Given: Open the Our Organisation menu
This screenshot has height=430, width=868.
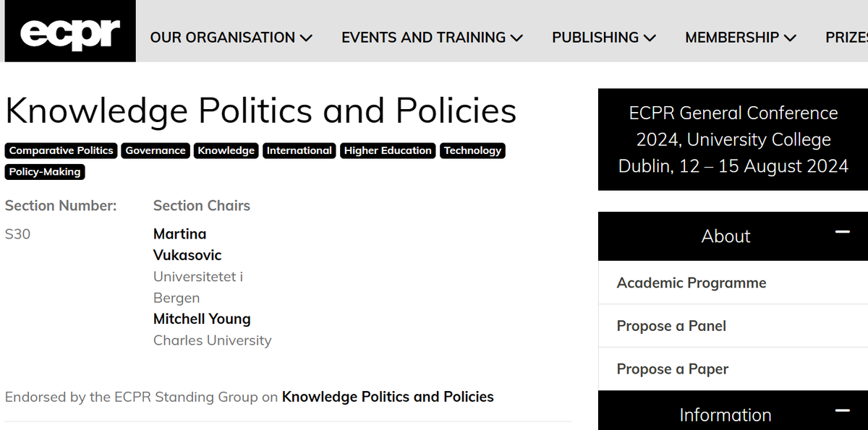Looking at the screenshot, I should (x=231, y=38).
